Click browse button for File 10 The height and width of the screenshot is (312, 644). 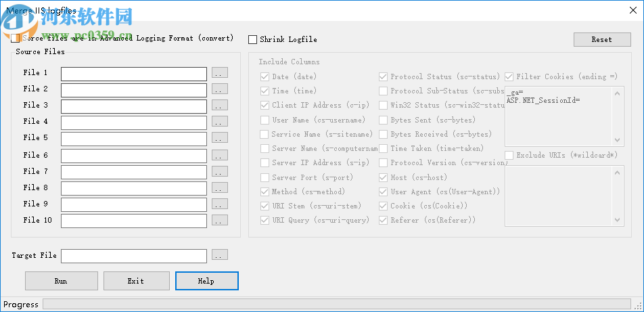click(220, 220)
